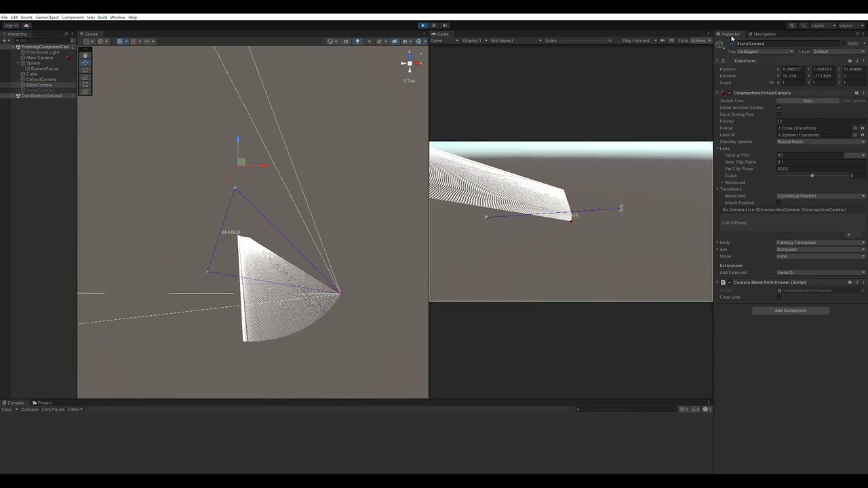This screenshot has width=868, height=488.
Task: Expand the Advanced section under Lens
Action: click(x=731, y=182)
